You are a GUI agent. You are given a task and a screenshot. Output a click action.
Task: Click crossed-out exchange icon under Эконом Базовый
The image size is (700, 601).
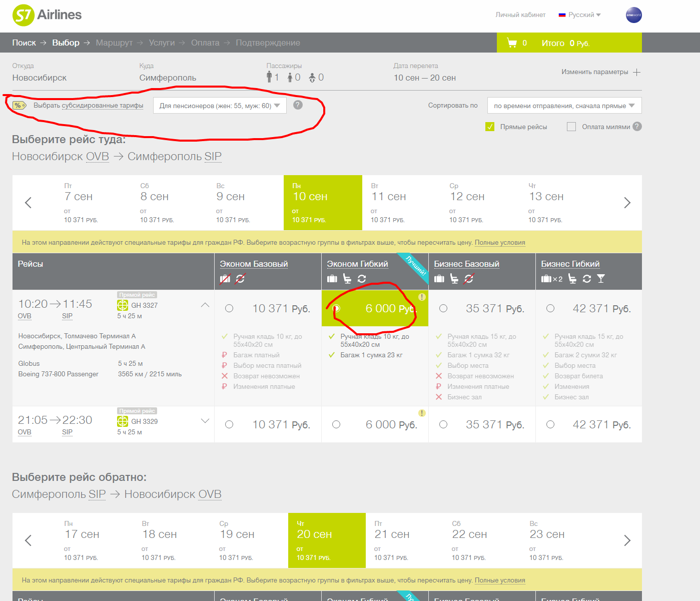240,279
